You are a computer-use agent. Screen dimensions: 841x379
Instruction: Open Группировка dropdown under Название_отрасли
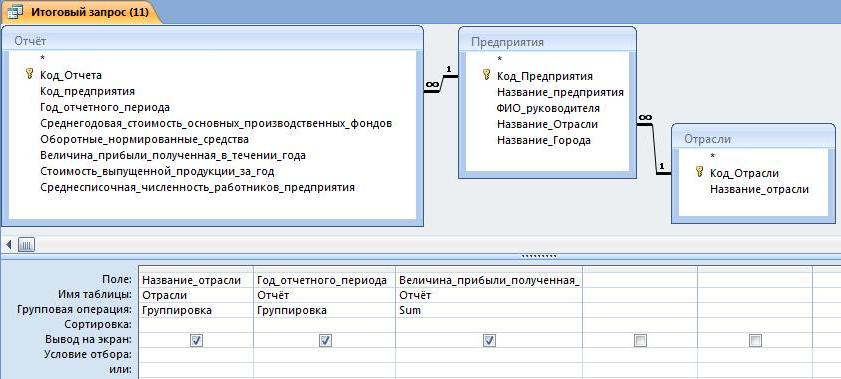coord(196,310)
